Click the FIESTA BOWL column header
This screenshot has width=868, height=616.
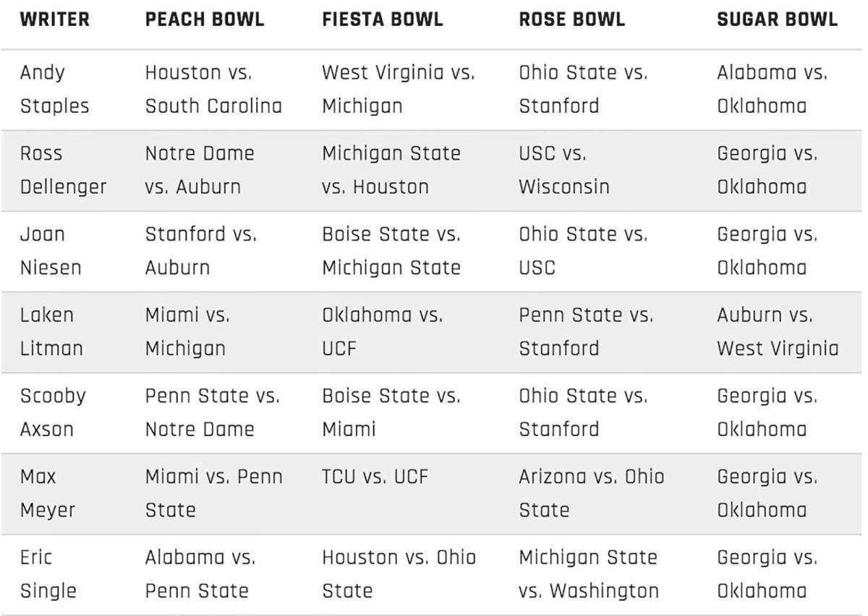click(x=383, y=20)
